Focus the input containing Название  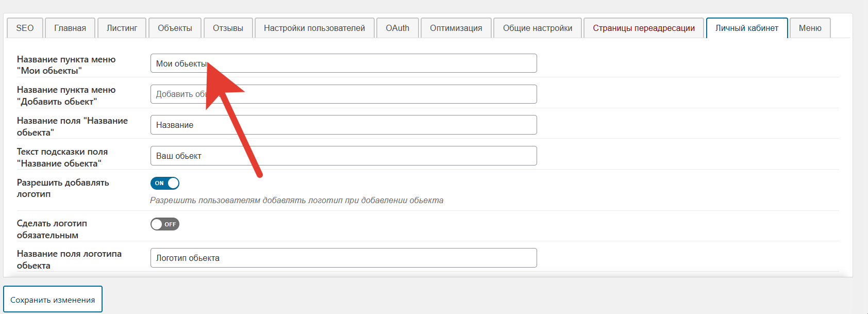point(361,125)
